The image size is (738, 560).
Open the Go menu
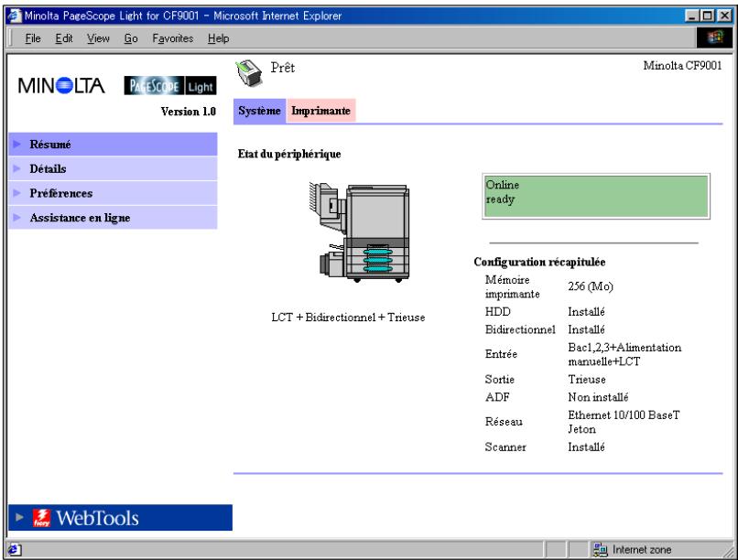[131, 38]
